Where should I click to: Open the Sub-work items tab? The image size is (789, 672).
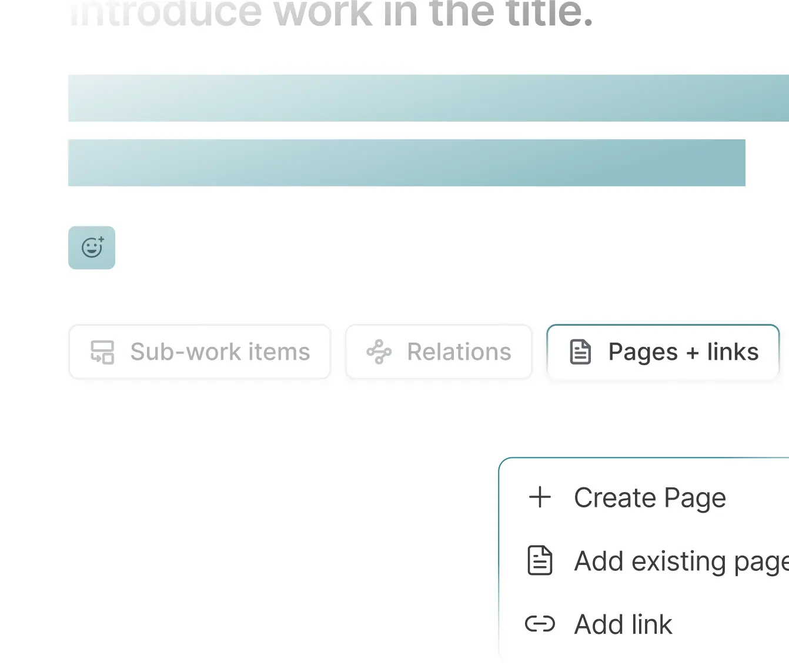click(199, 352)
